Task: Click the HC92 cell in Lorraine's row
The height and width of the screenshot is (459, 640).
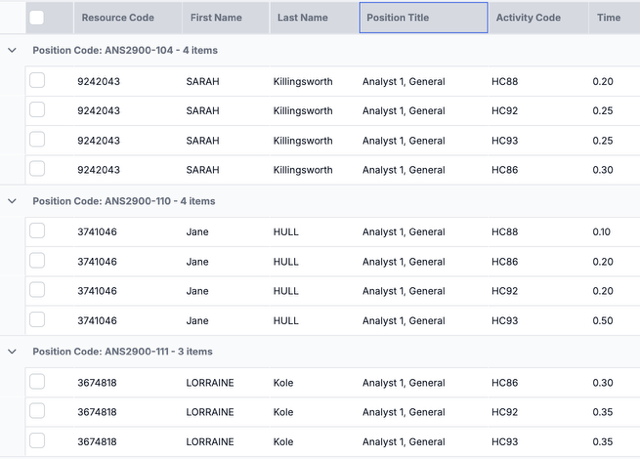Action: click(505, 412)
